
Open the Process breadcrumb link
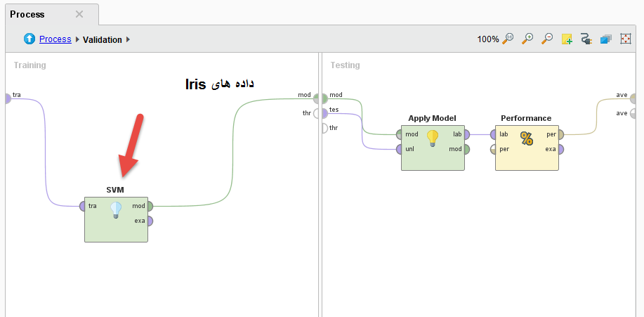tap(55, 39)
